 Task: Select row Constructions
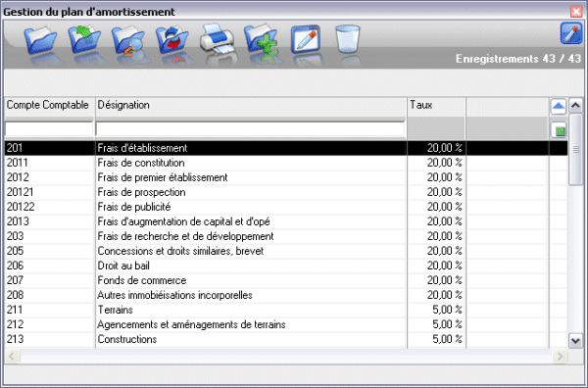pos(286,339)
